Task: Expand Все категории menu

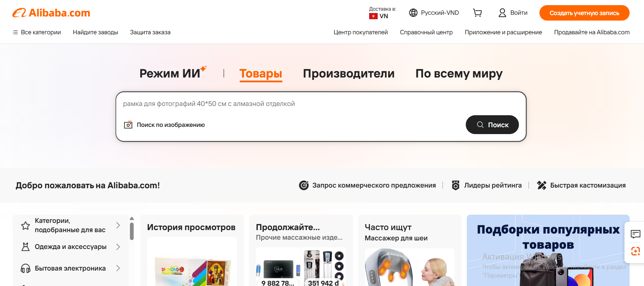Action: [37, 32]
